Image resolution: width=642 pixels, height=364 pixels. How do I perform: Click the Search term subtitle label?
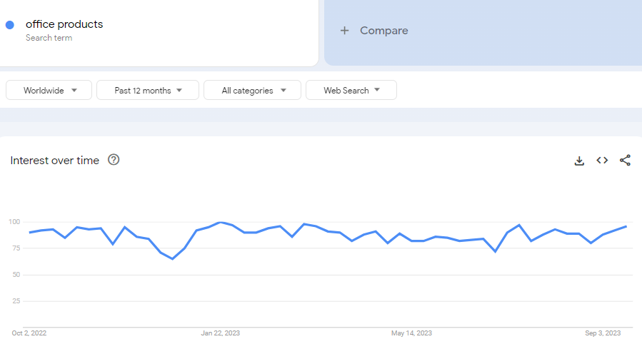(49, 38)
